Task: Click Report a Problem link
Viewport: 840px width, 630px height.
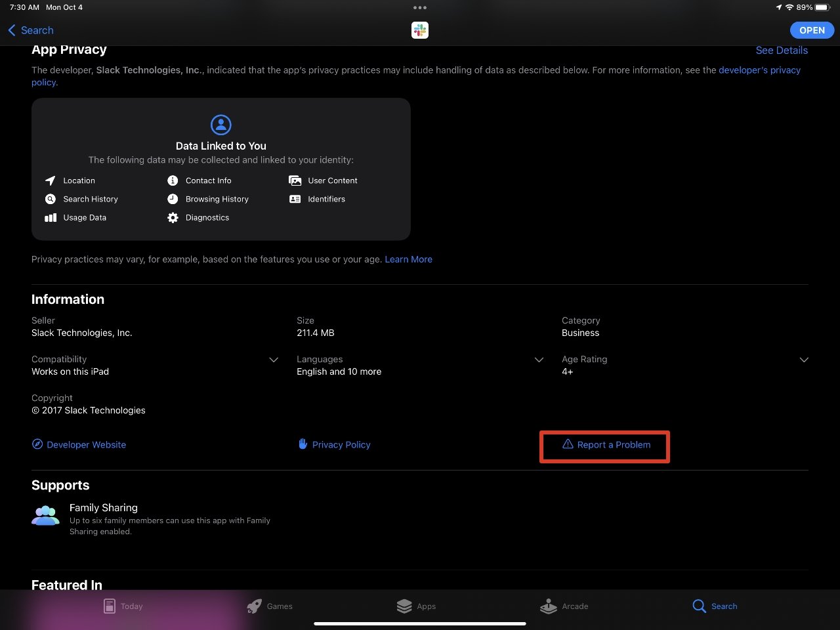Action: click(x=614, y=445)
